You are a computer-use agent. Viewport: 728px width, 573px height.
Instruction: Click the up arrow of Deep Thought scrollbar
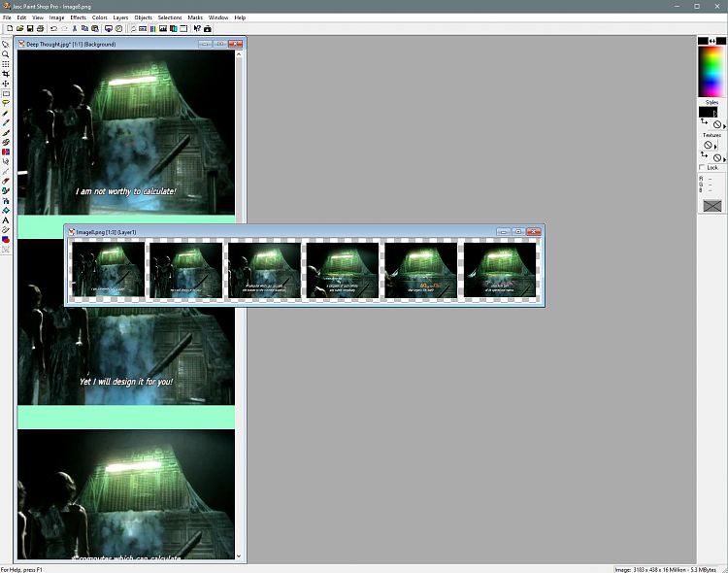[239, 54]
